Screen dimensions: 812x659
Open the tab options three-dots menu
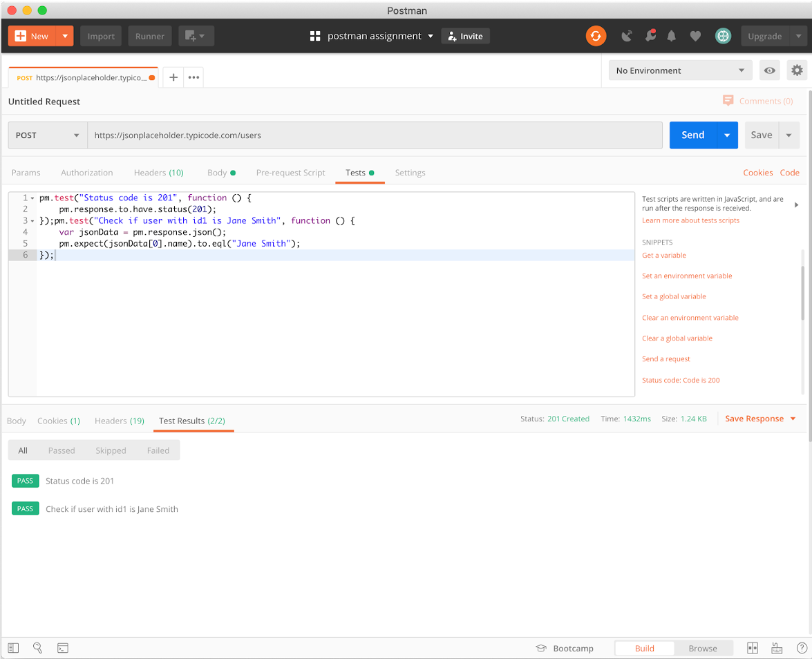(193, 77)
